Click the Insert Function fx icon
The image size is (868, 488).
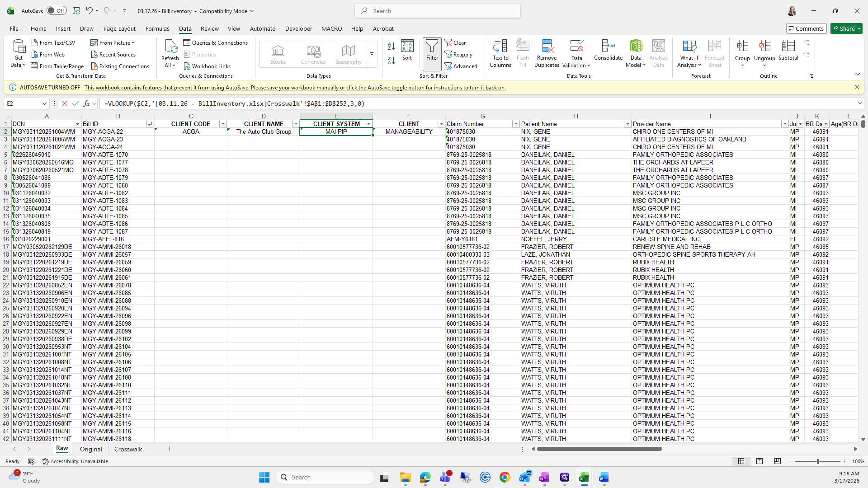click(86, 103)
